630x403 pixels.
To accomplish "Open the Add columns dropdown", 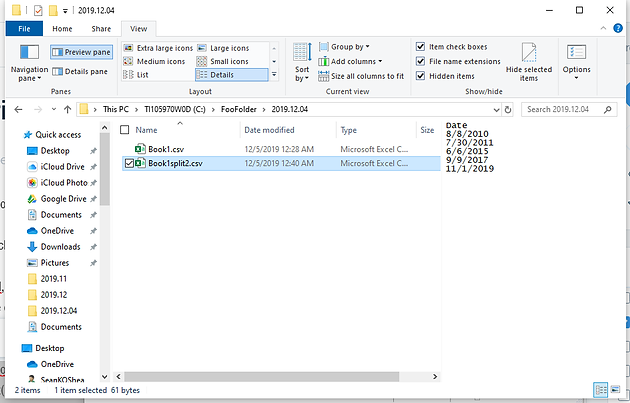I will click(350, 61).
